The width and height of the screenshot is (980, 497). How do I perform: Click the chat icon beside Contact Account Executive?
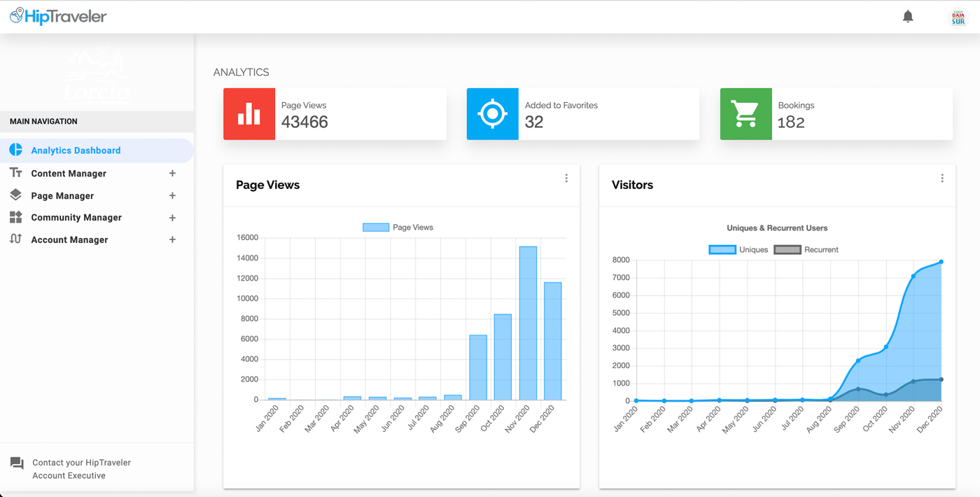click(x=17, y=463)
